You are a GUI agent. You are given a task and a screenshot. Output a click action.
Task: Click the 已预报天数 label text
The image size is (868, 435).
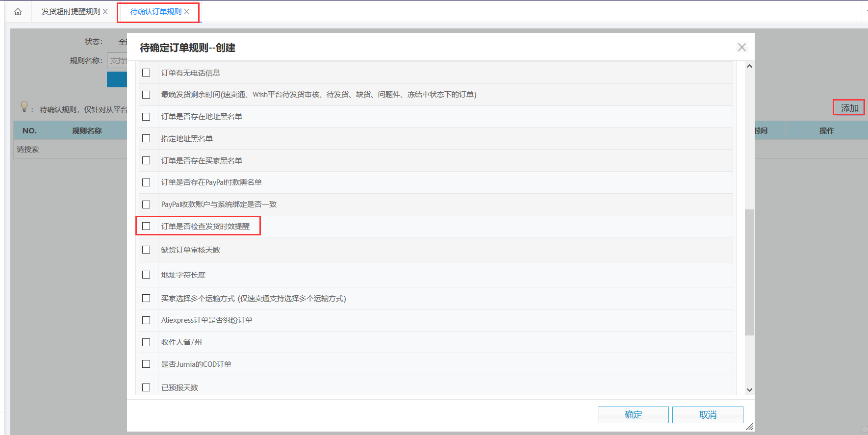pyautogui.click(x=179, y=388)
